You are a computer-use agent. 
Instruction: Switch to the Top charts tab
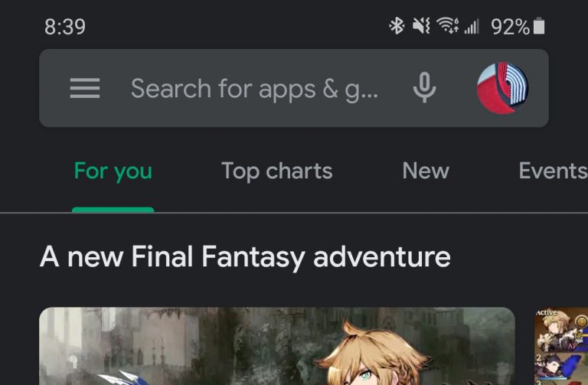pos(276,171)
